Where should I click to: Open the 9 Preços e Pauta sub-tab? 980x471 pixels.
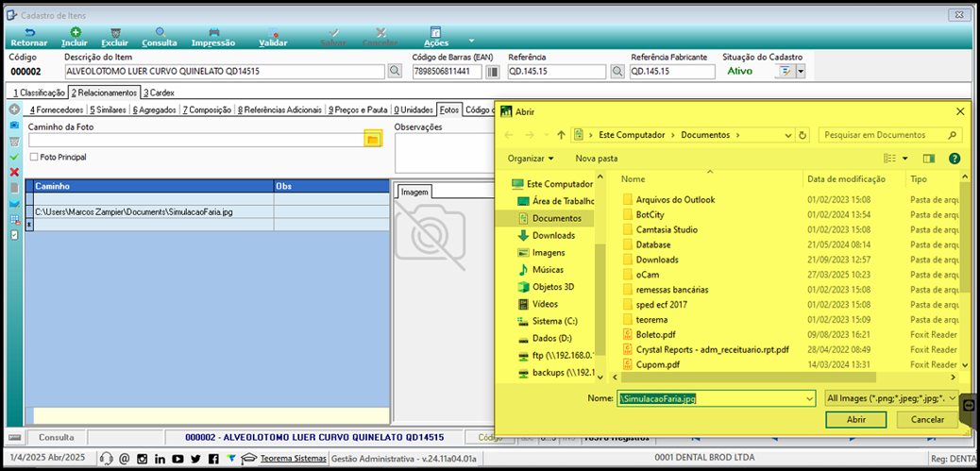click(358, 109)
